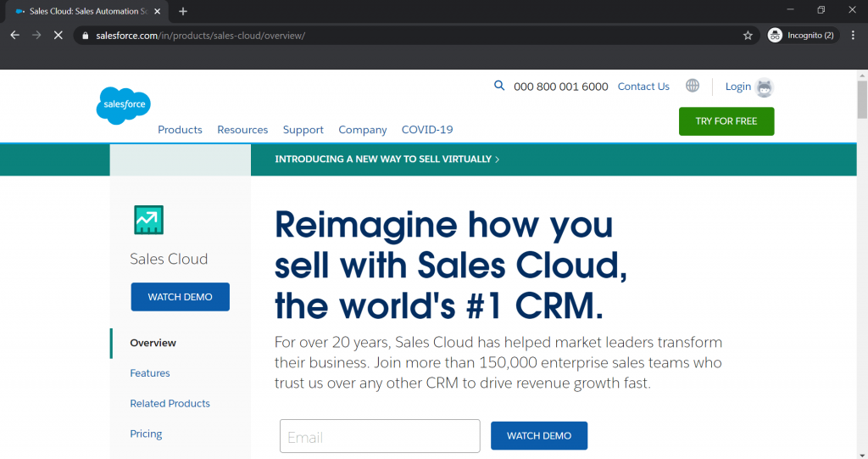Bookmark this page with star icon
Screen dimensions: 868x459
click(748, 36)
